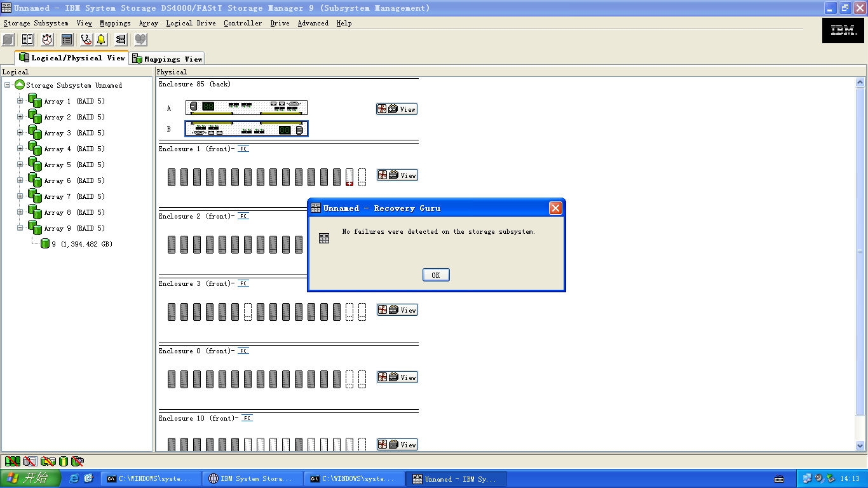
Task: Close the Recovery Guru dialog
Action: click(555, 208)
